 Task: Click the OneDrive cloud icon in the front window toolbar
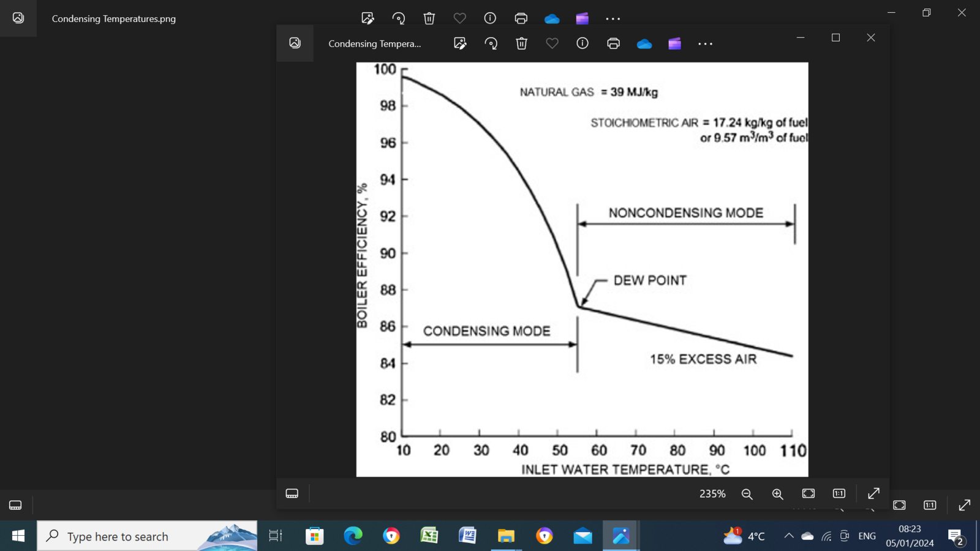pyautogui.click(x=644, y=43)
